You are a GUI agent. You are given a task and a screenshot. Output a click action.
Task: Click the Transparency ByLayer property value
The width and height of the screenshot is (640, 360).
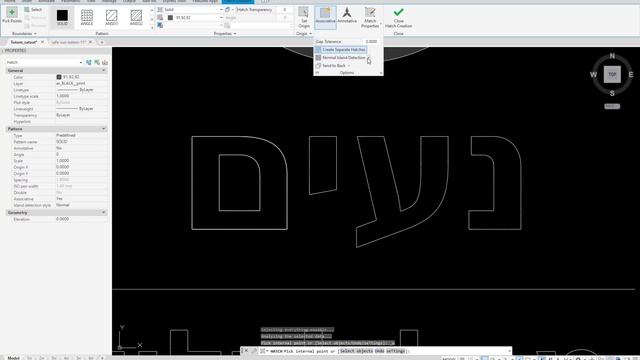pos(81,115)
